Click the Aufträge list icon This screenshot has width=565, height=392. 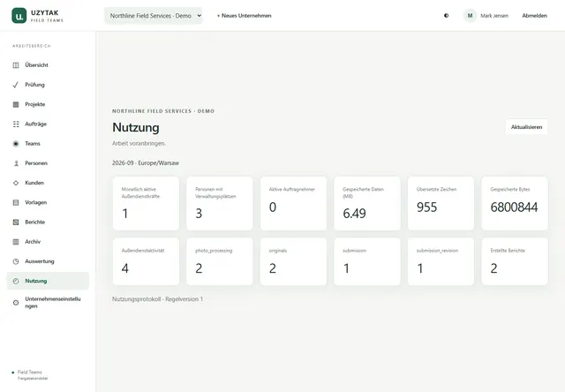(x=16, y=124)
